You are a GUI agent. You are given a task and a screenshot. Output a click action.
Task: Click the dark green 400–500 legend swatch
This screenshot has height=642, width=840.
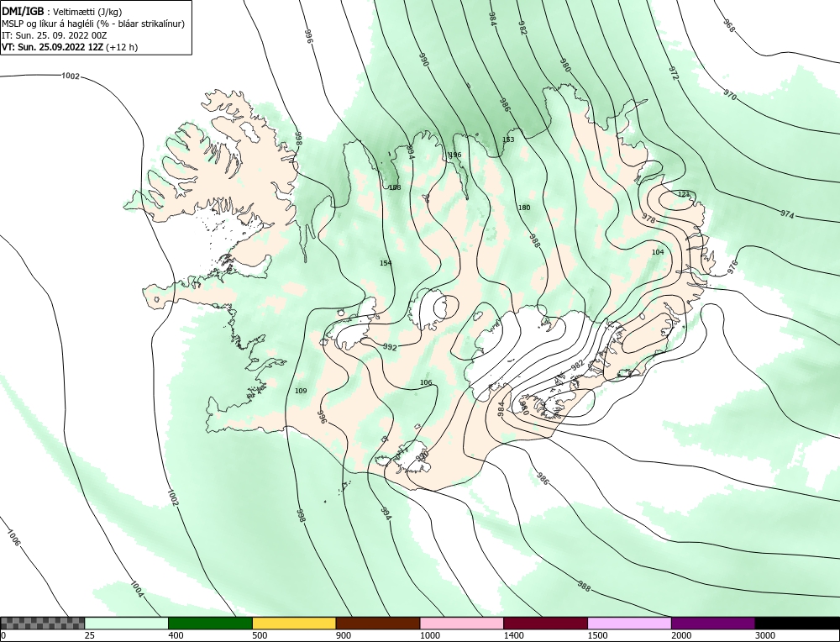(x=210, y=623)
